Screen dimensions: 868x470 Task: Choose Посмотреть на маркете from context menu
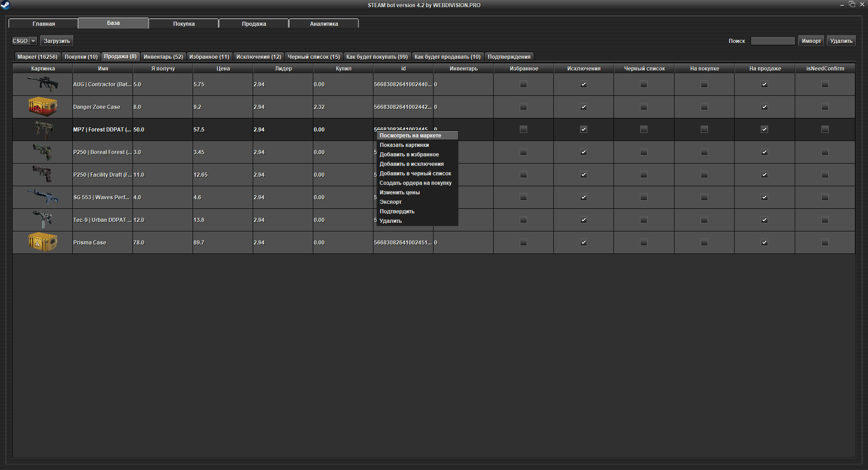(410, 136)
